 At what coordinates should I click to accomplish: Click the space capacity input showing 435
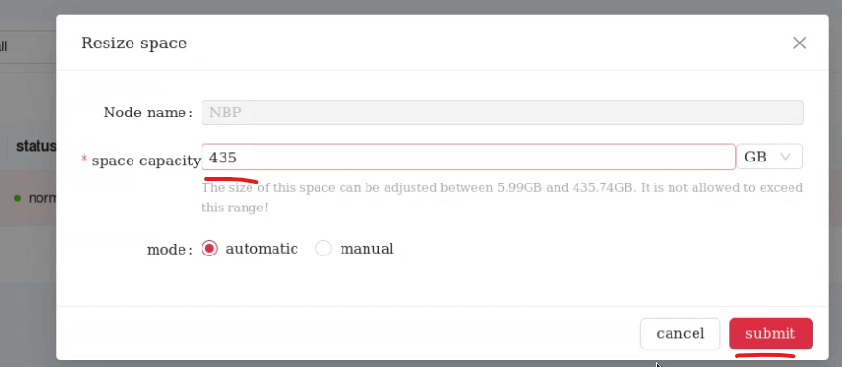tap(468, 157)
